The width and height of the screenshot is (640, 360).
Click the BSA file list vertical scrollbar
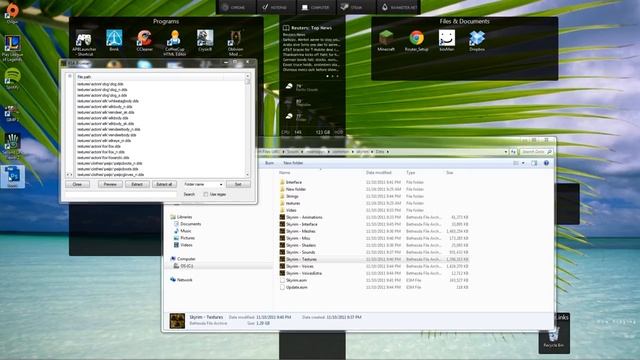247,125
